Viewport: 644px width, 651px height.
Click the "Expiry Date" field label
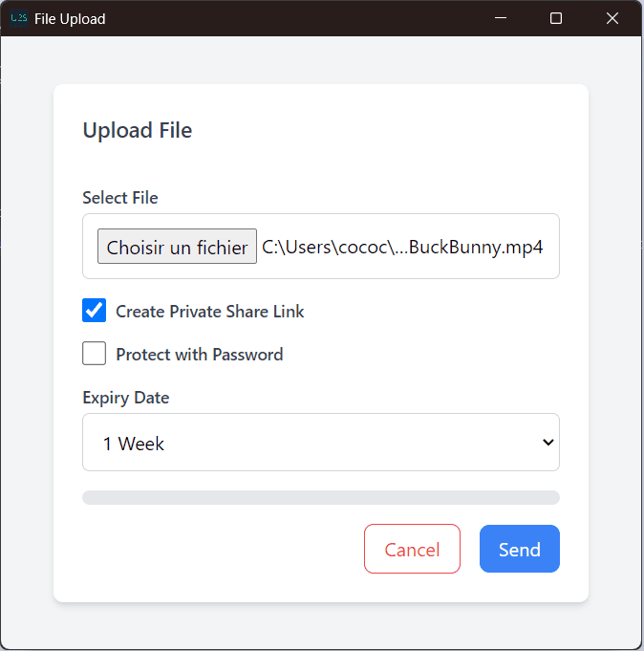click(125, 398)
